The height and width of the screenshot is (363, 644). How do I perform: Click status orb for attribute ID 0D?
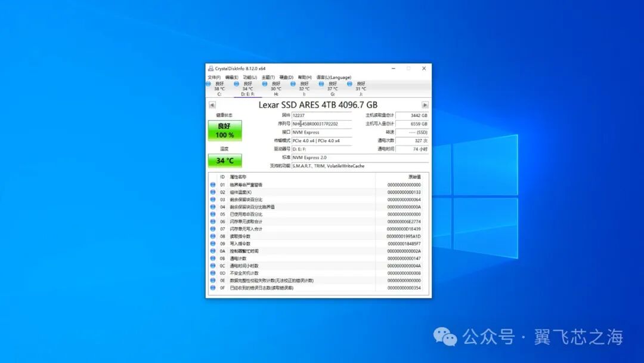[x=213, y=273]
